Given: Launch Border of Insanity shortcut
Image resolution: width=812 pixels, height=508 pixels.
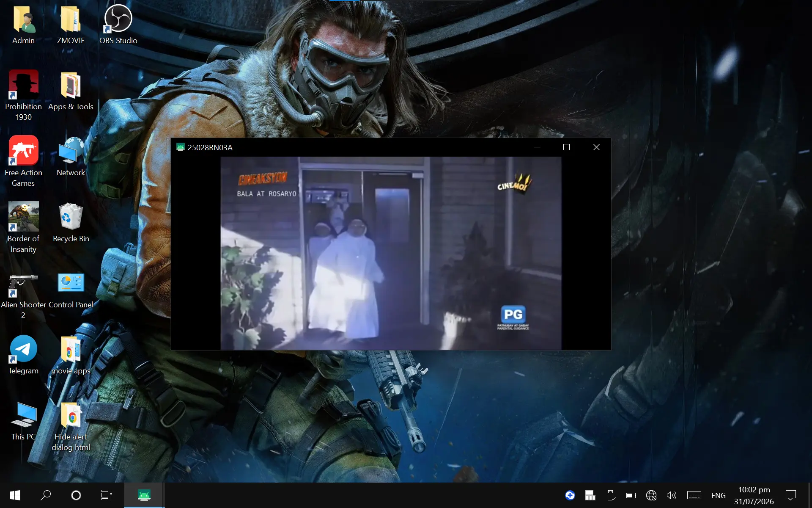Looking at the screenshot, I should (x=23, y=228).
